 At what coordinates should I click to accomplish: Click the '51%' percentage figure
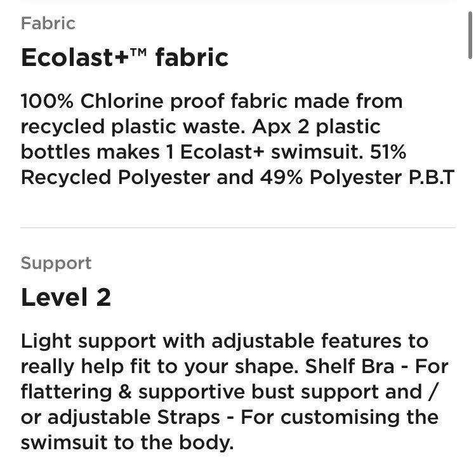coord(388,152)
